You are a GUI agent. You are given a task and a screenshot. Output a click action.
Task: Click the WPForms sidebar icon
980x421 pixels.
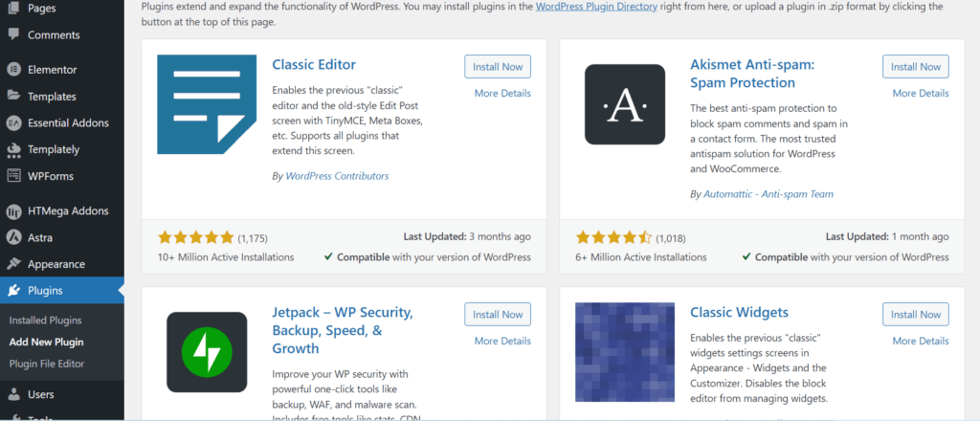point(13,176)
